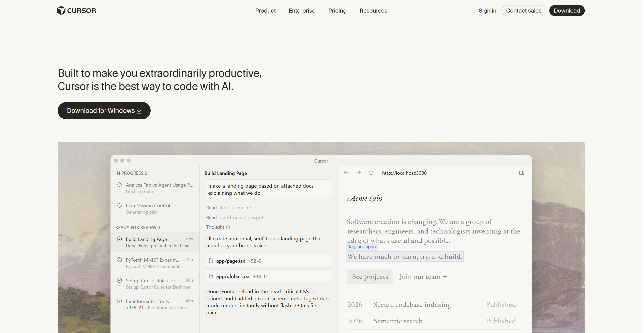Select the Analyze Tab vs Agent Usage task
The image size is (644, 333).
point(155,188)
